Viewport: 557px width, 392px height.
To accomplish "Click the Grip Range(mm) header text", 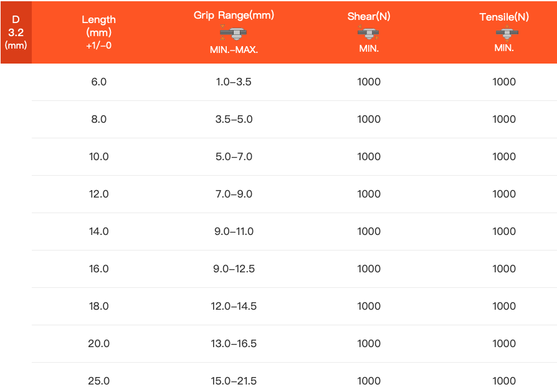I will 234,15.
